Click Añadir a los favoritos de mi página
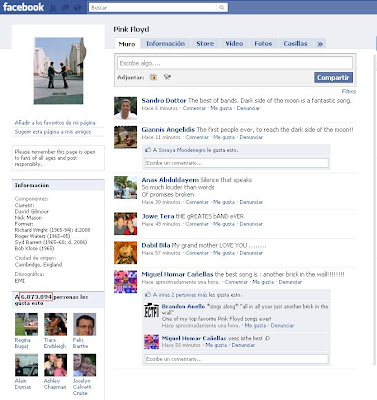The image size is (377, 400). [55, 123]
